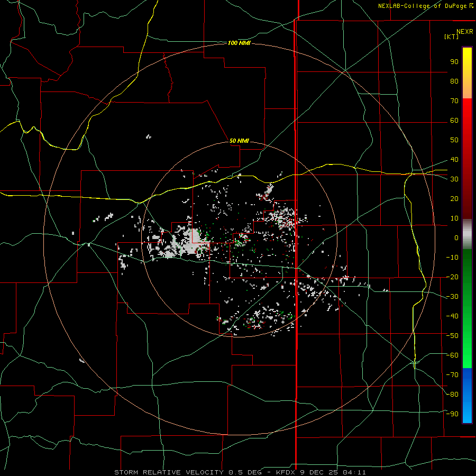Screen dimensions: 476x476
Task: Click the -90 value on velocity scale
Action: [452, 414]
